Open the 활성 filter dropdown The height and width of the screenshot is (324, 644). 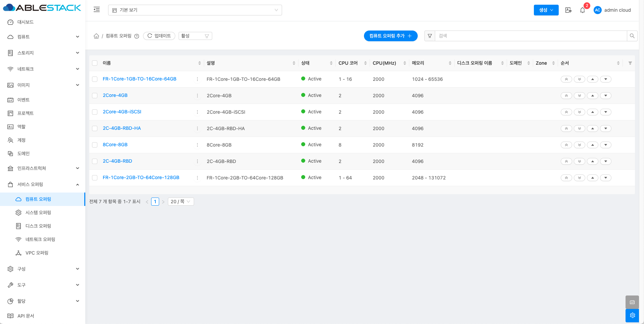click(195, 36)
